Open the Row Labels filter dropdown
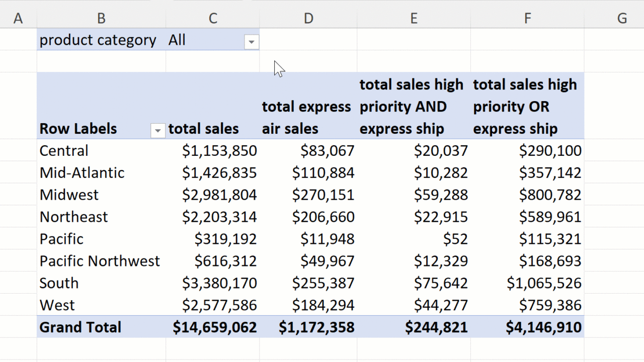 [x=157, y=131]
